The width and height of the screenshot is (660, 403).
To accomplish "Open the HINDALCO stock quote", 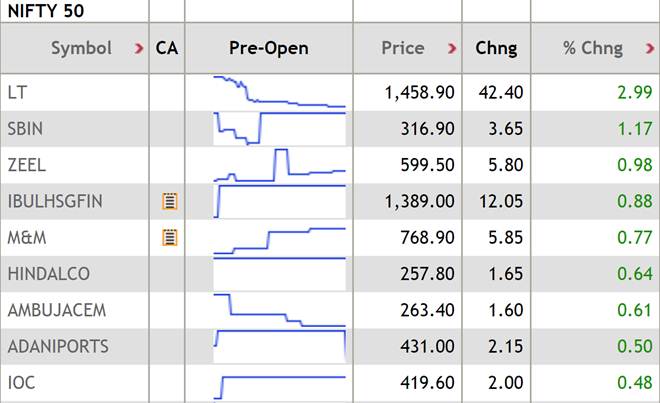I will coord(48,273).
